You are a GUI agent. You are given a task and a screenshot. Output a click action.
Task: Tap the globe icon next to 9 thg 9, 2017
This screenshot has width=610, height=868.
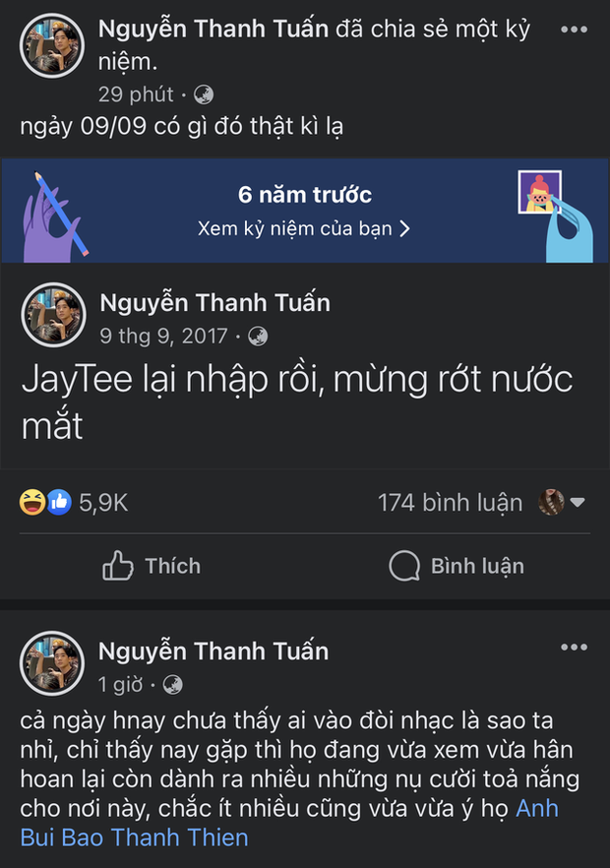tap(258, 336)
